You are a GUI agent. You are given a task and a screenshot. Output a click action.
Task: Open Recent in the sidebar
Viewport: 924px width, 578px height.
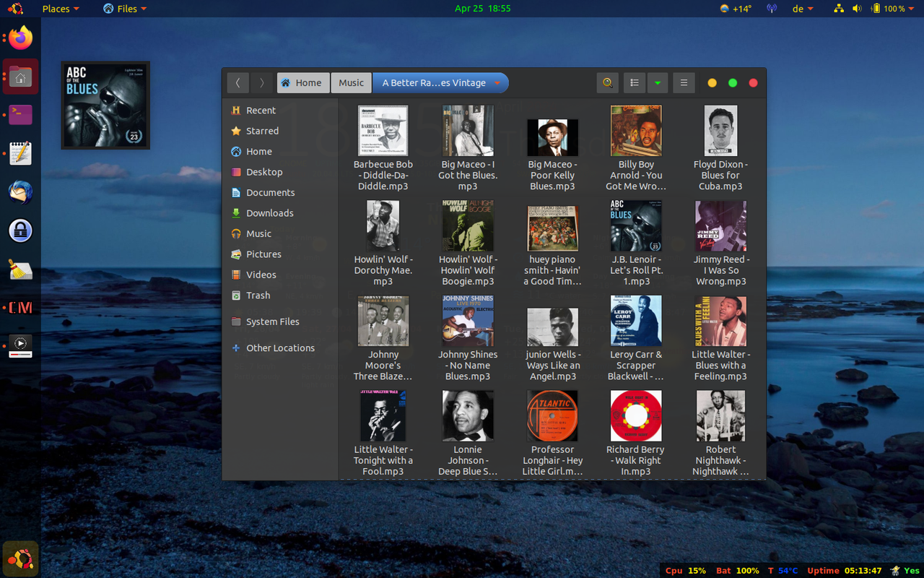(x=280, y=111)
